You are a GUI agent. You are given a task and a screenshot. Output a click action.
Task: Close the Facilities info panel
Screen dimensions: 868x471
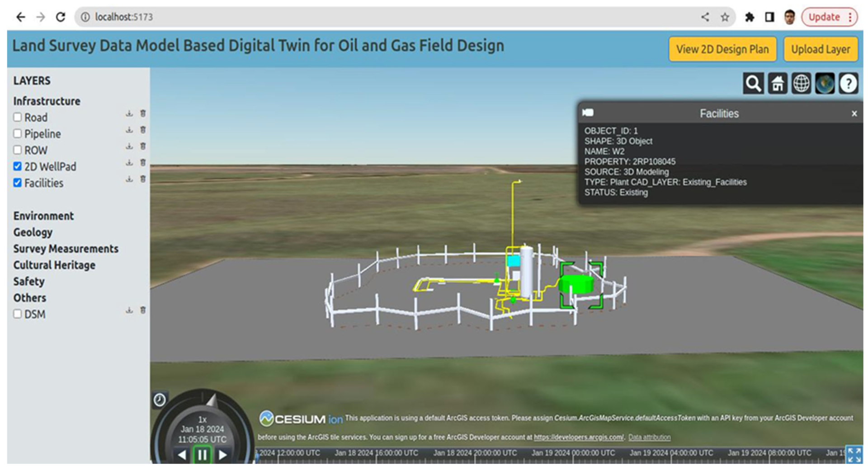click(854, 114)
